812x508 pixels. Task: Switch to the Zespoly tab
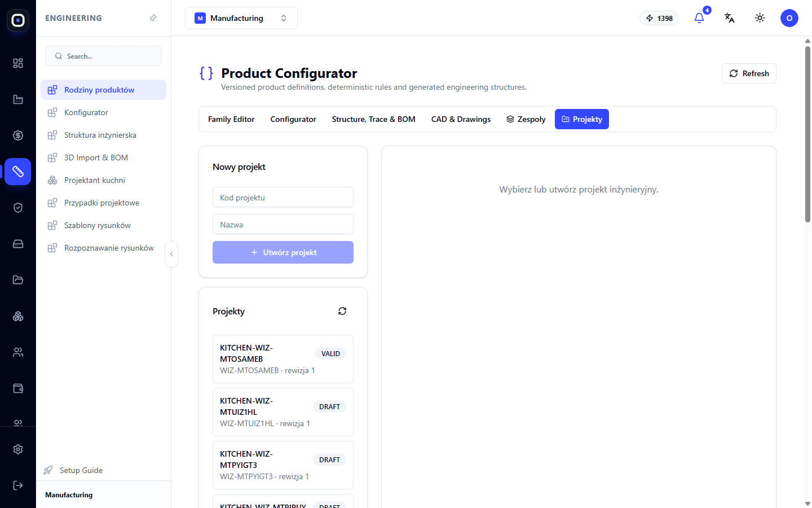click(x=526, y=119)
